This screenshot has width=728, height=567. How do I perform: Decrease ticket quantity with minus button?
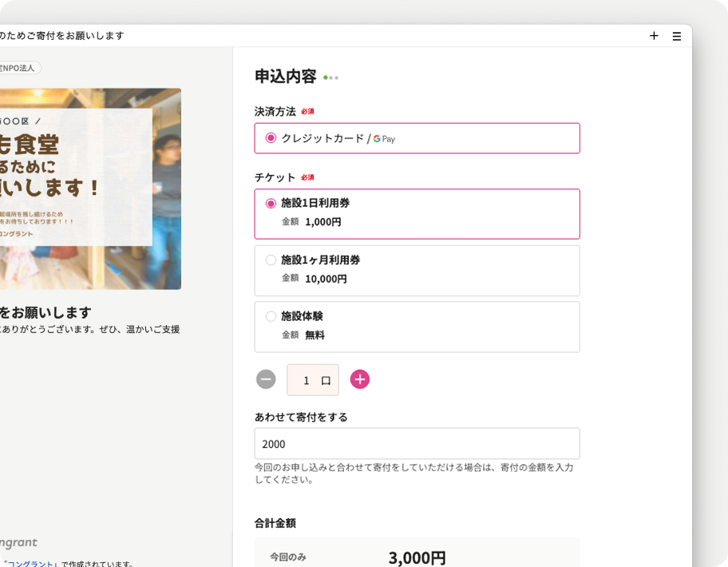[266, 379]
